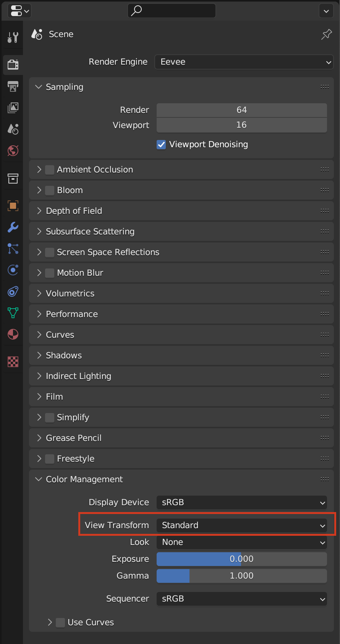Disable Viewport Denoising
This screenshot has width=340, height=644.
point(161,145)
